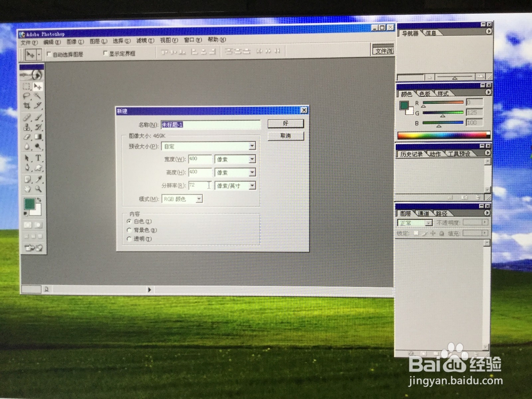Select the Type tool

point(38,158)
